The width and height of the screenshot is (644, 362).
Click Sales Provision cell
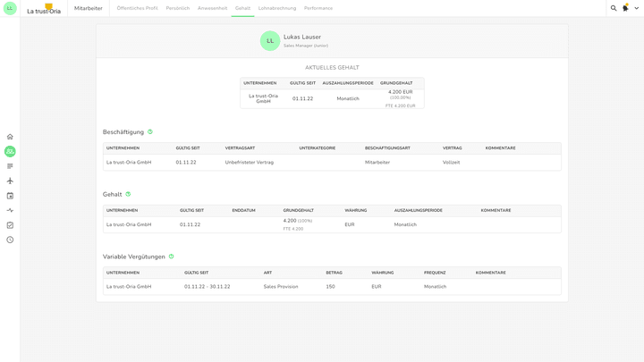click(281, 287)
